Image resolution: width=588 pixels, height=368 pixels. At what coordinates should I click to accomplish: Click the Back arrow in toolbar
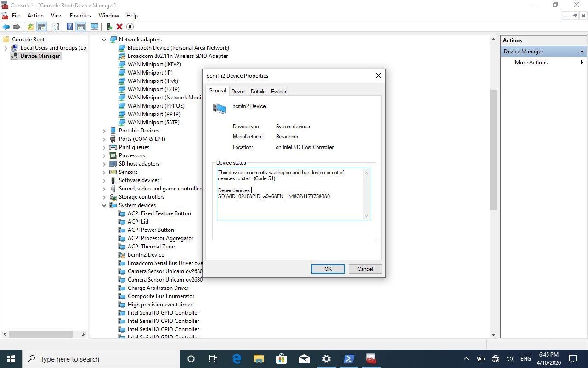coord(6,27)
